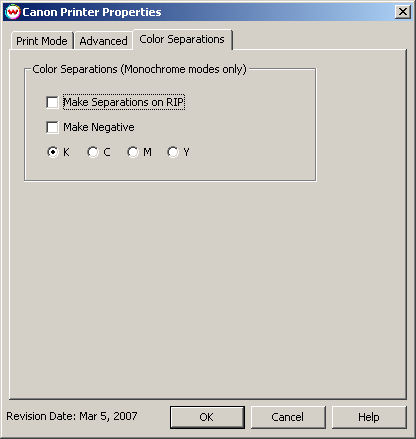The image size is (416, 439).
Task: Choose the C separation radio button
Action: click(x=93, y=152)
